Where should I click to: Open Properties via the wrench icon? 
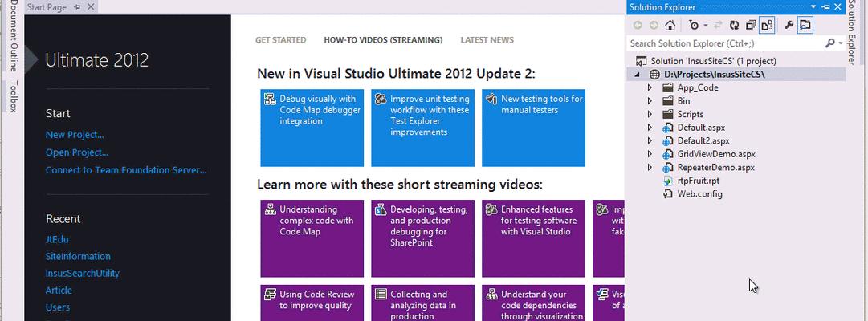pos(789,25)
